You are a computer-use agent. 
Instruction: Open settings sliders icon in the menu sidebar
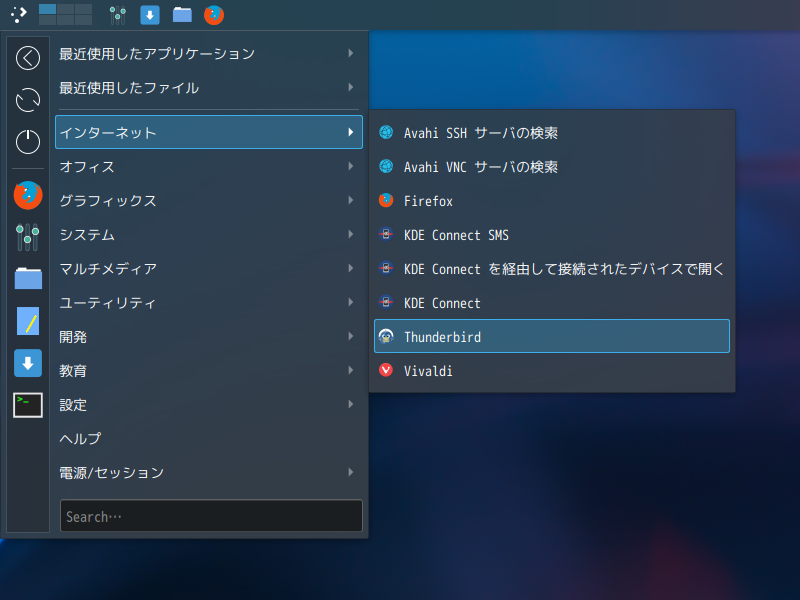coord(28,237)
